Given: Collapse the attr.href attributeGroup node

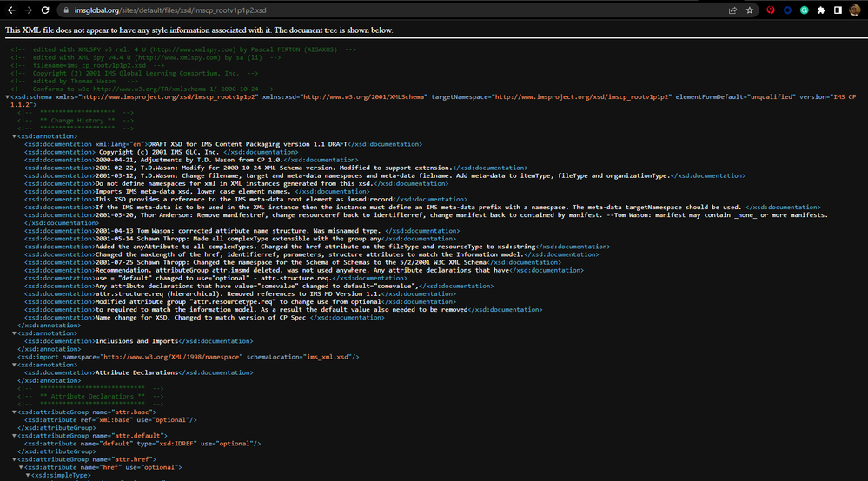Looking at the screenshot, I should [15, 459].
